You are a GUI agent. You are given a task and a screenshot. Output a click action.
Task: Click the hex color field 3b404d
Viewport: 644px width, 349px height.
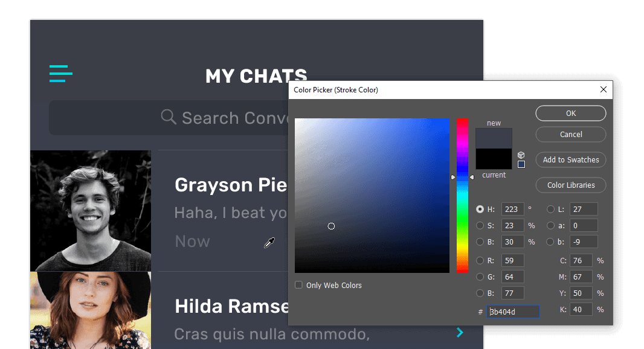point(513,312)
